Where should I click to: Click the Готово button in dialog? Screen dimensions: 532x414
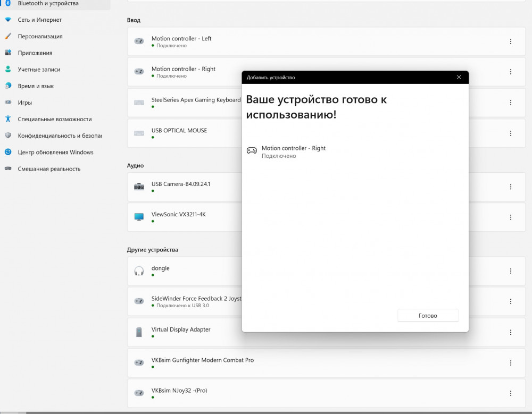[428, 316]
